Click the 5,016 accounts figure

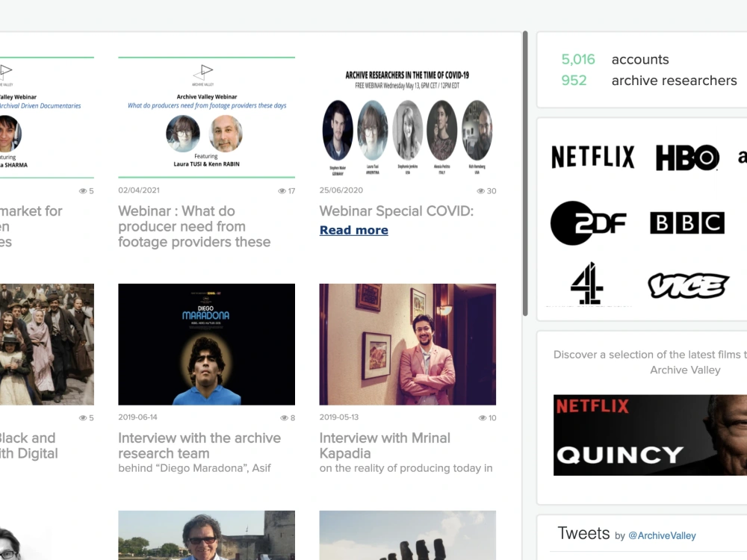pos(578,60)
